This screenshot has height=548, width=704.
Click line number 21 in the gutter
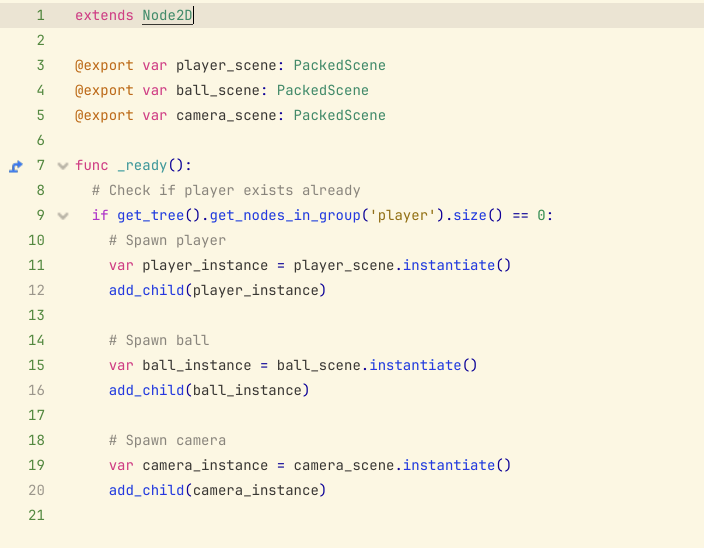(x=36, y=515)
